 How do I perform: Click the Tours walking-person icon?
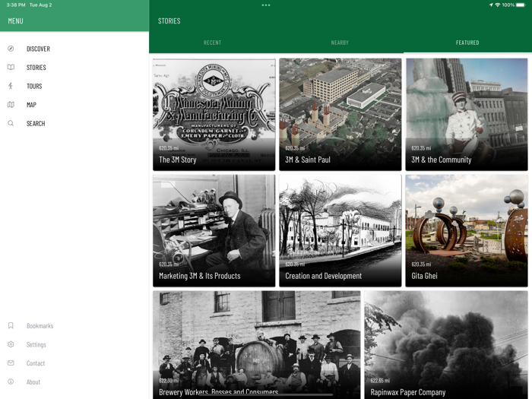tap(11, 86)
